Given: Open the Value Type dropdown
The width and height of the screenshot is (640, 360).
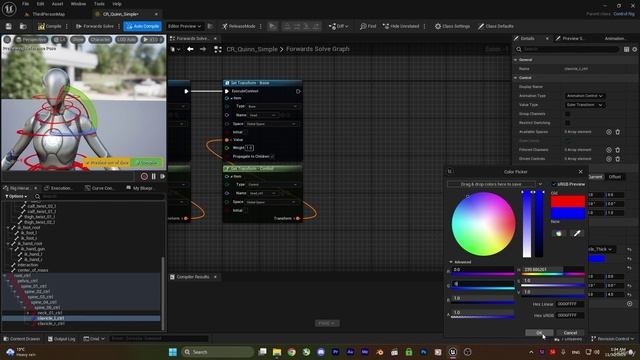Looking at the screenshot, I should pos(584,105).
